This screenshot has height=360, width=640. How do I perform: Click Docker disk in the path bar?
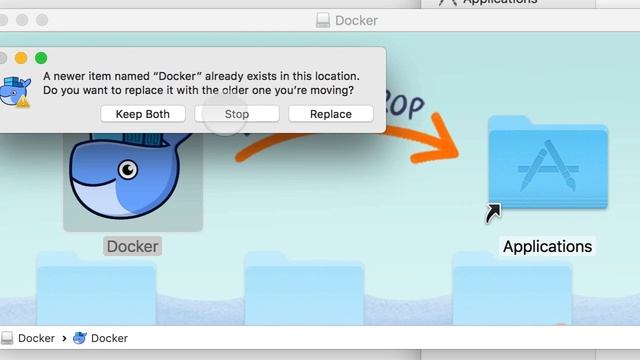point(29,338)
